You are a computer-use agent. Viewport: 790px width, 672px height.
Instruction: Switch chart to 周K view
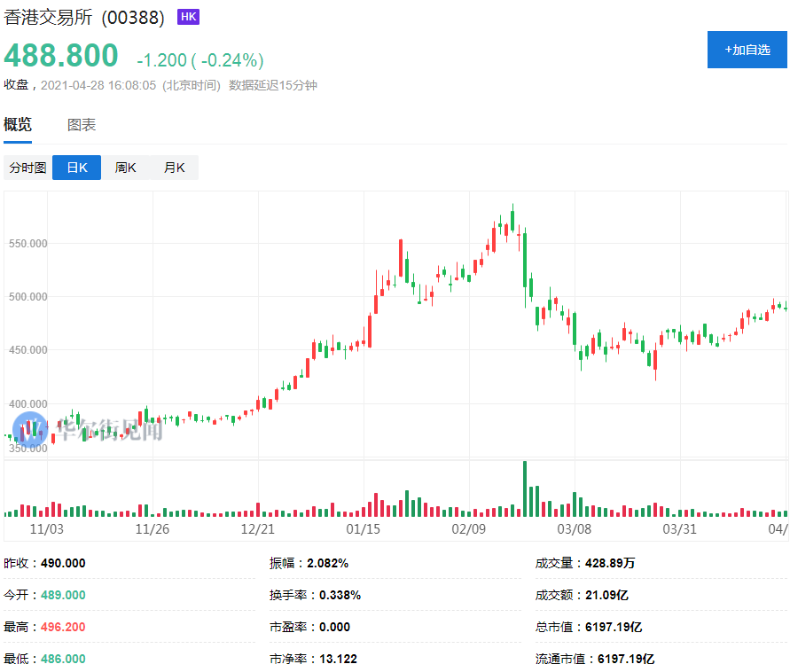click(126, 168)
